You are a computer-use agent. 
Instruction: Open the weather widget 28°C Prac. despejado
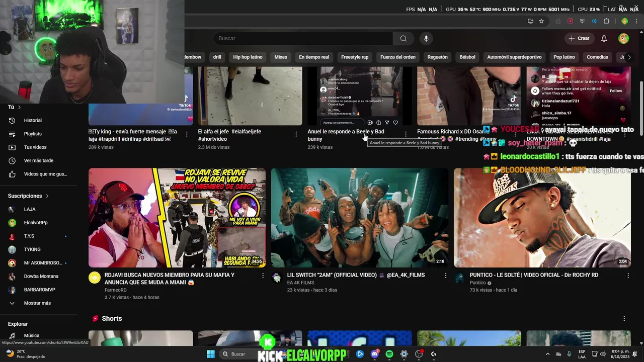[25, 354]
